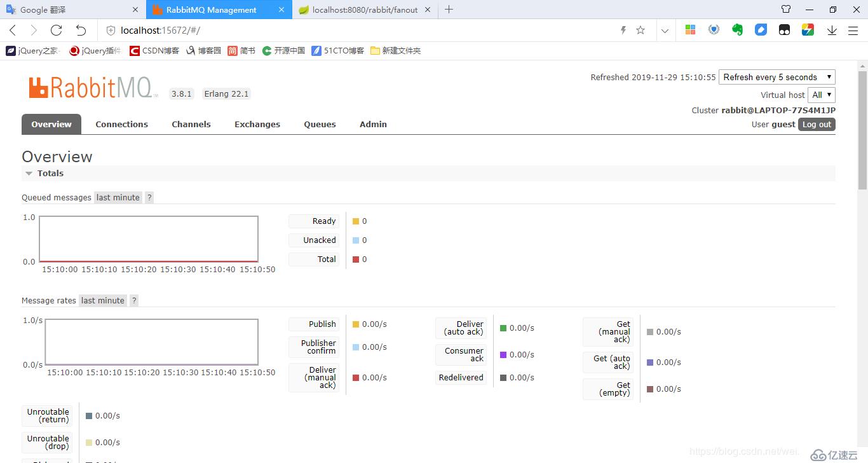Open the Refresh every 5 seconds dropdown
This screenshot has width=868, height=463.
click(x=776, y=77)
